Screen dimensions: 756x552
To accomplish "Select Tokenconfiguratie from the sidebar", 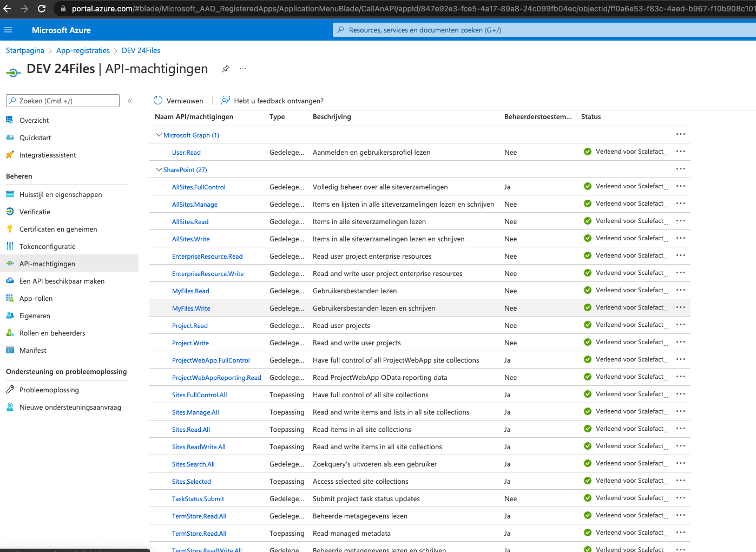I will click(x=47, y=246).
